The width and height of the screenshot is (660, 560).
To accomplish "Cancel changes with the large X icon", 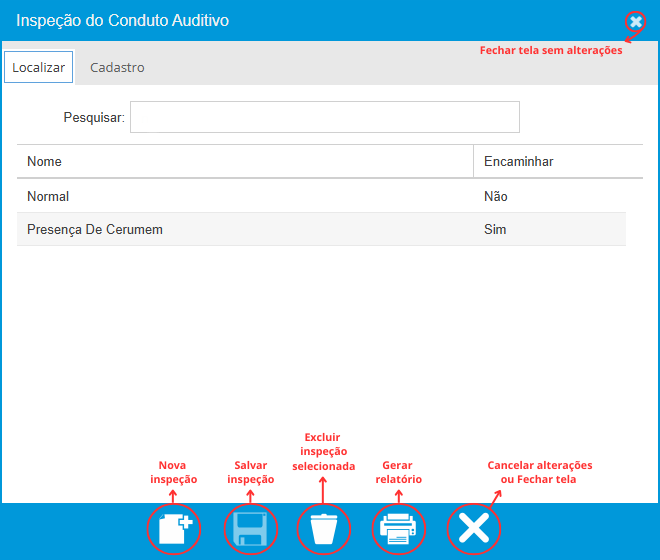I will (x=474, y=528).
